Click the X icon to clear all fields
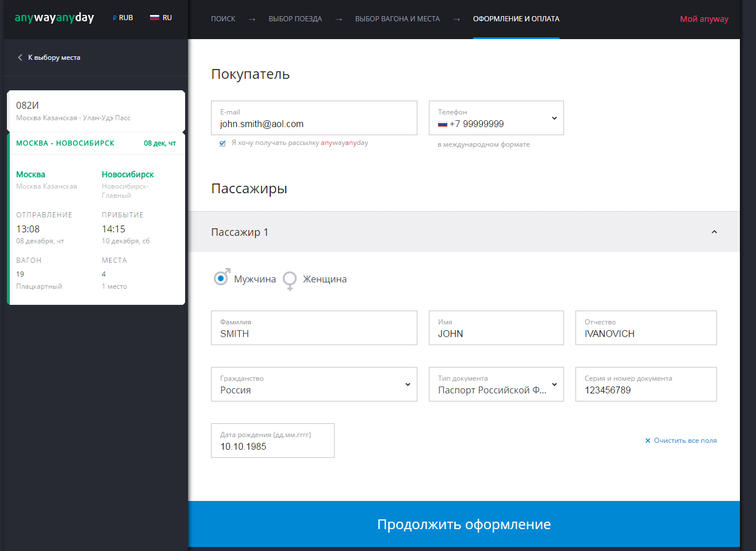Screen dimensions: 756x551 648,441
